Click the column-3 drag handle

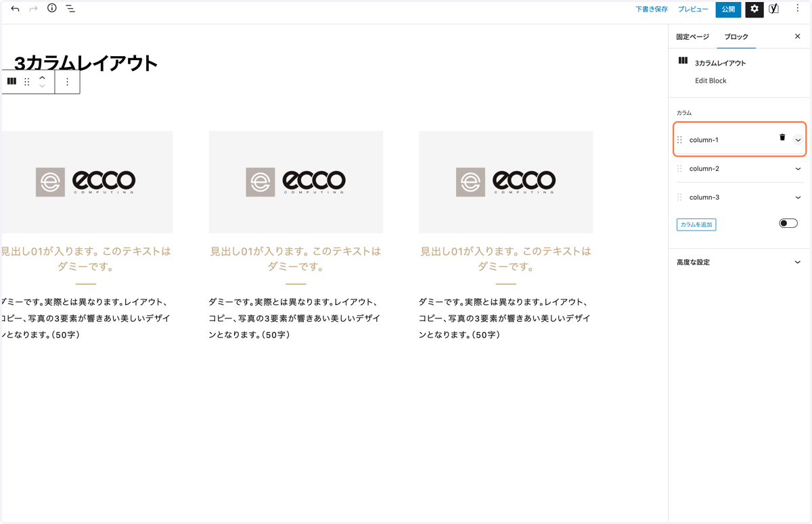[x=679, y=197]
